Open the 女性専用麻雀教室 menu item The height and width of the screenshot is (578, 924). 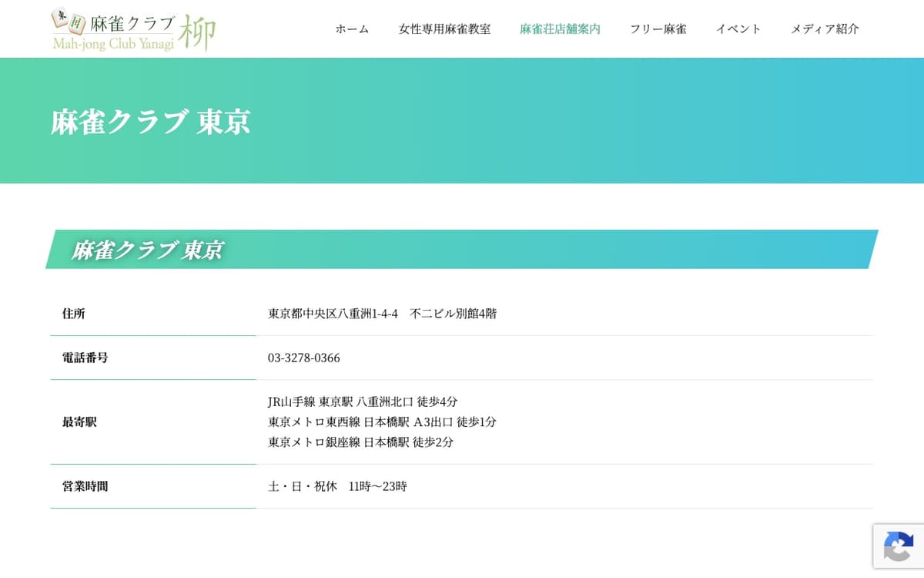(444, 29)
